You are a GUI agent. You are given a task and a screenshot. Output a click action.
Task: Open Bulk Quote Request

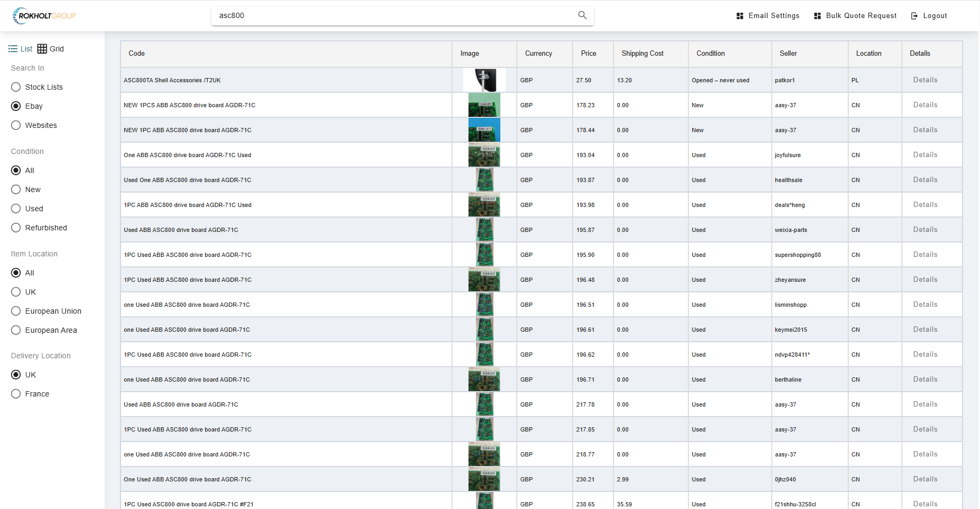tap(855, 16)
